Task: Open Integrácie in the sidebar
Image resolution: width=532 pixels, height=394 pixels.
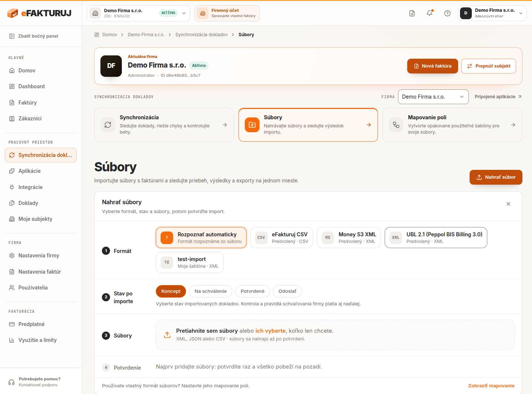Action: [41, 187]
